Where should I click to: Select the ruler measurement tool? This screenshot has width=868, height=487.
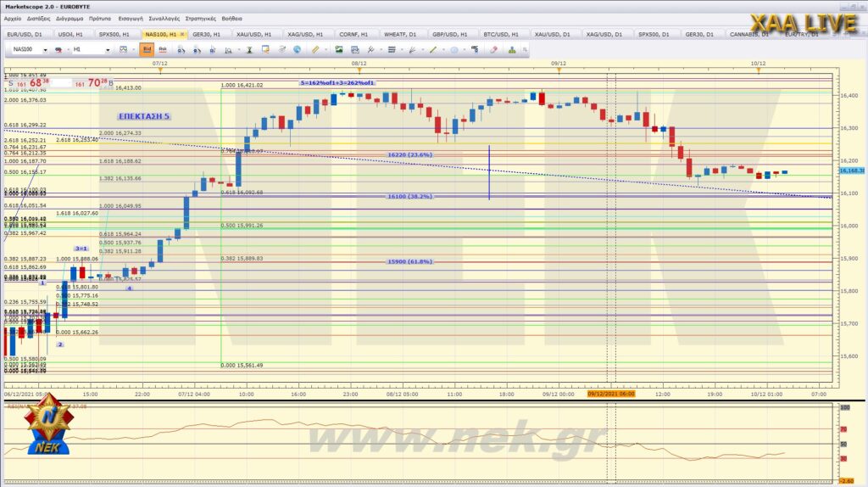[316, 50]
